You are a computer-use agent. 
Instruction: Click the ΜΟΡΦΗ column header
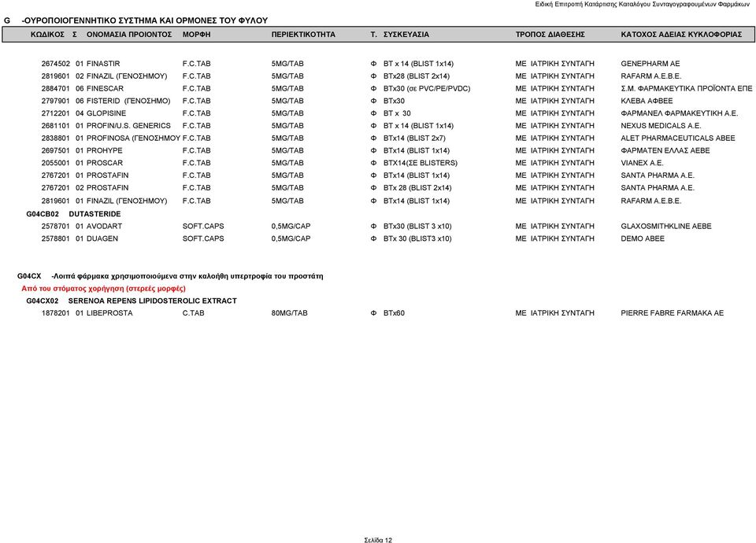click(196, 35)
